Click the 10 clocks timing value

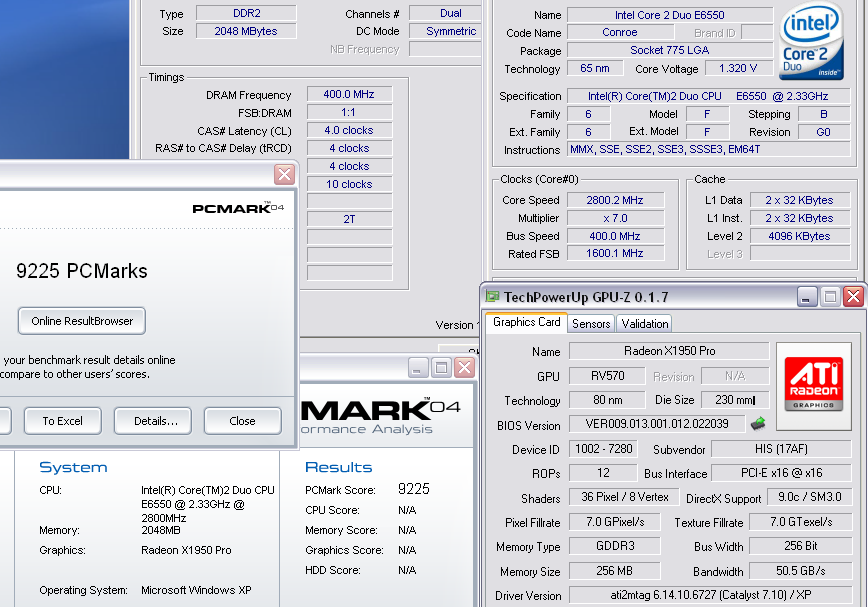(x=349, y=184)
